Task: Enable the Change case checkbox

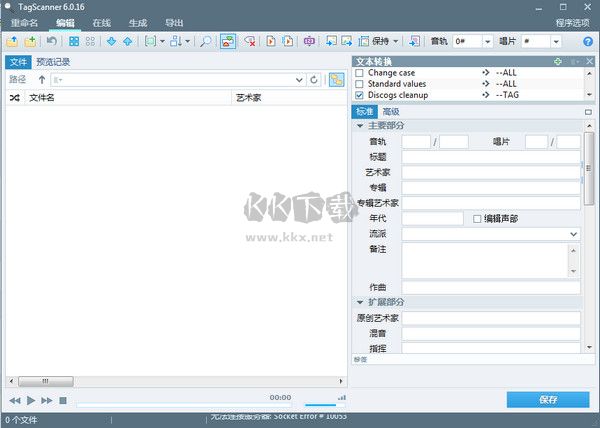Action: 359,73
